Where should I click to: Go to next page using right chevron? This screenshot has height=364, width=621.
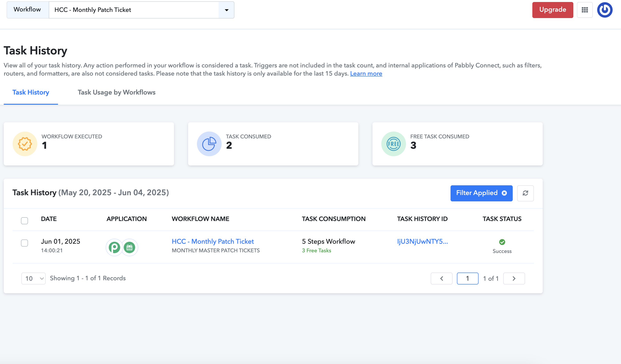click(514, 278)
